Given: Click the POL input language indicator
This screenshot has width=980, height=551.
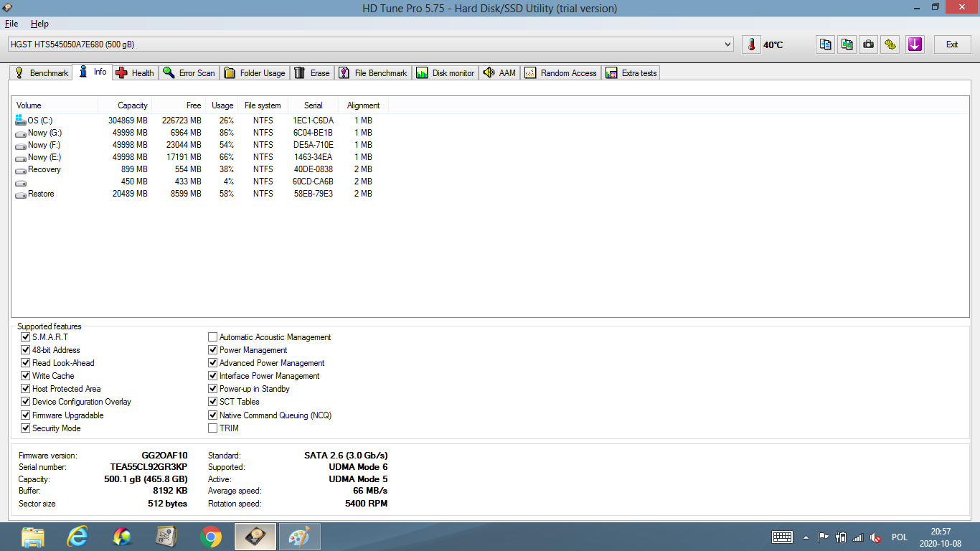Looking at the screenshot, I should point(900,537).
